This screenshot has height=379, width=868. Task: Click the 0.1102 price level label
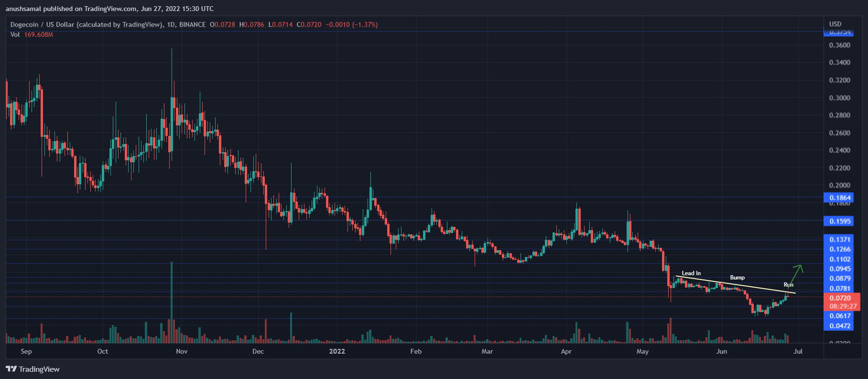coord(840,259)
